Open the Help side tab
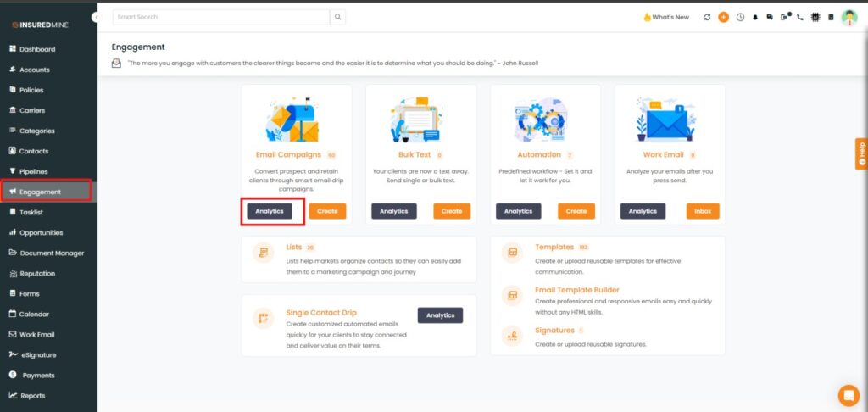This screenshot has height=412, width=868. (861, 153)
